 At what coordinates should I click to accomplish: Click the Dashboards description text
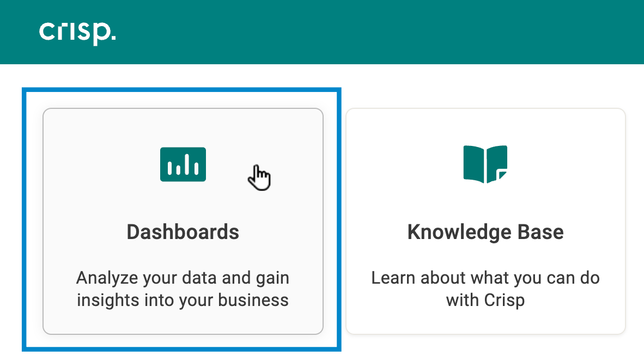pyautogui.click(x=183, y=289)
